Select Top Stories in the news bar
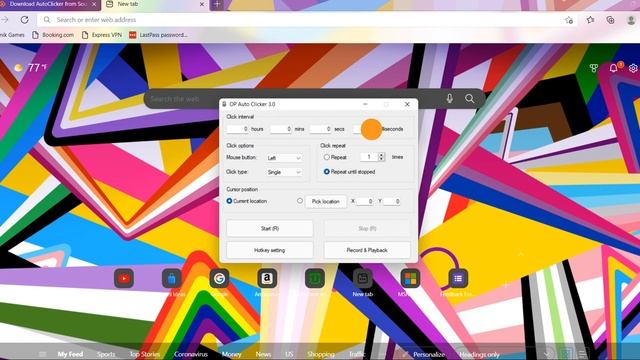This screenshot has height=360, width=640. 144,354
